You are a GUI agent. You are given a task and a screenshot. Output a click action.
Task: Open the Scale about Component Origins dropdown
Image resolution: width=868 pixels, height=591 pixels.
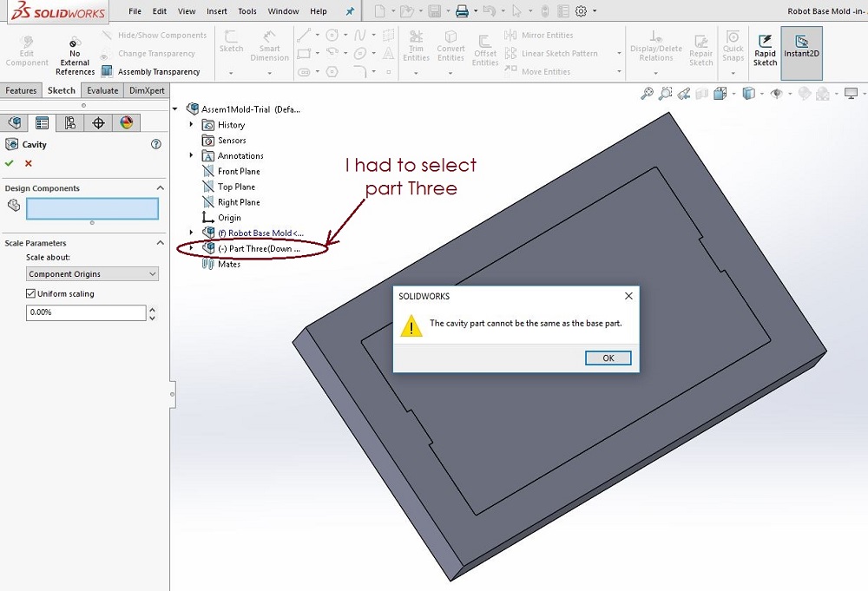pyautogui.click(x=93, y=274)
